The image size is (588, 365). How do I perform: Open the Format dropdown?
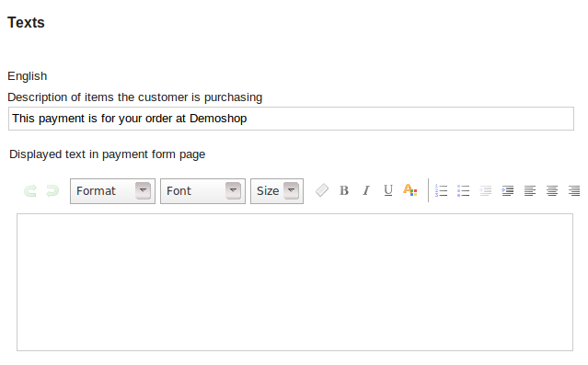pyautogui.click(x=112, y=191)
